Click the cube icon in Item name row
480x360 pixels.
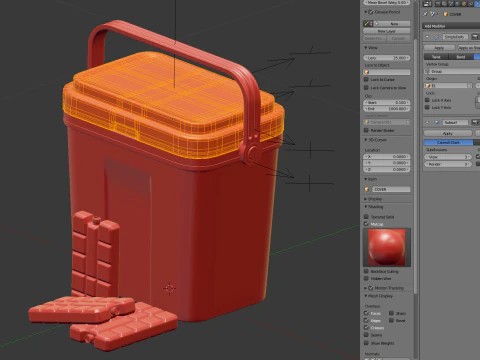pyautogui.click(x=367, y=189)
